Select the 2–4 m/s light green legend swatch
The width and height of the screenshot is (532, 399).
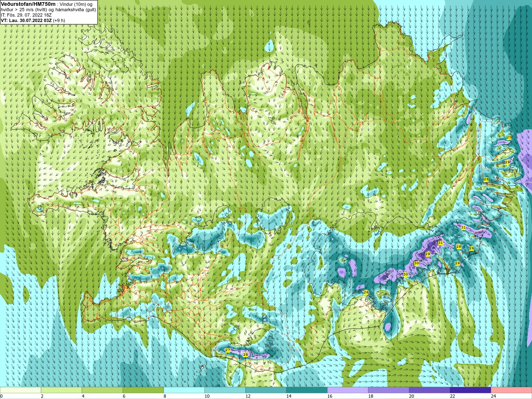click(62, 390)
